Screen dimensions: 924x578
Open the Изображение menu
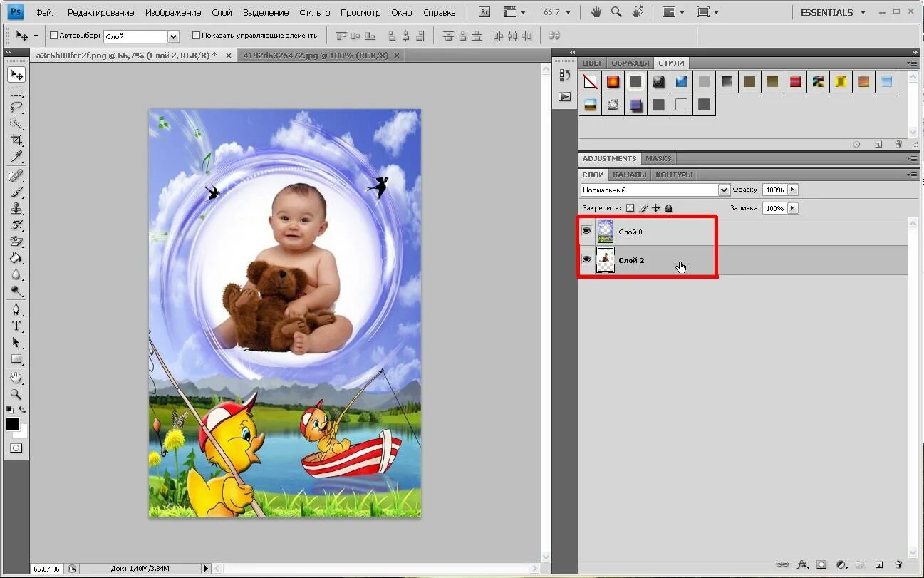coord(173,12)
